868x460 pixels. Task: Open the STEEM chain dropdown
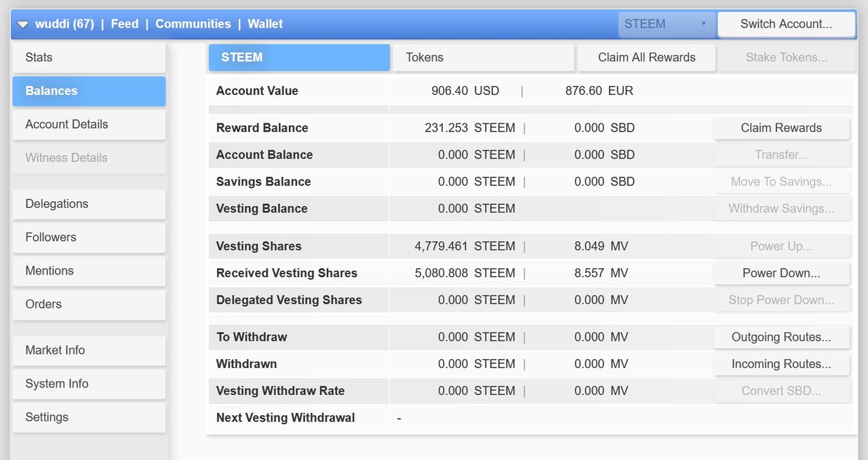[x=666, y=24]
